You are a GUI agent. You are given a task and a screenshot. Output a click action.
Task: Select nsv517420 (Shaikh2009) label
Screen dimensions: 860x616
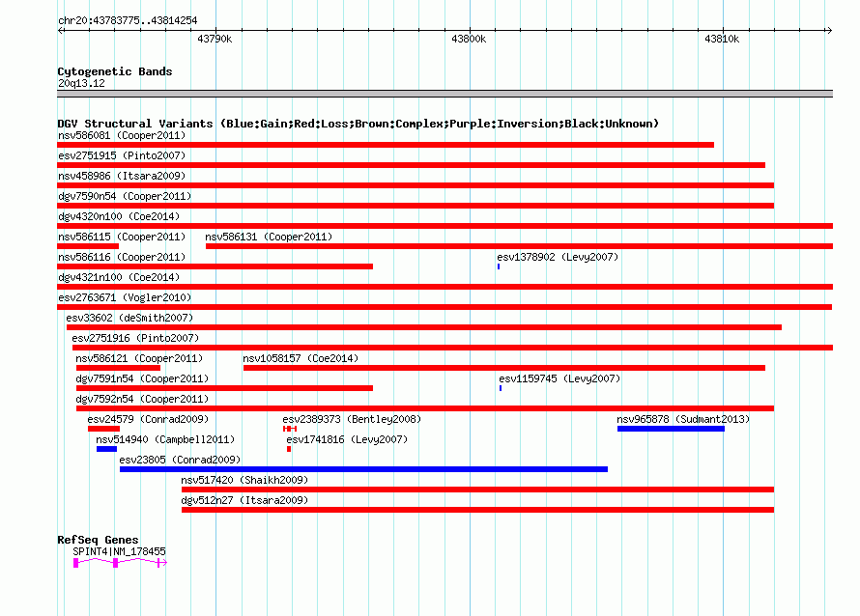point(244,480)
